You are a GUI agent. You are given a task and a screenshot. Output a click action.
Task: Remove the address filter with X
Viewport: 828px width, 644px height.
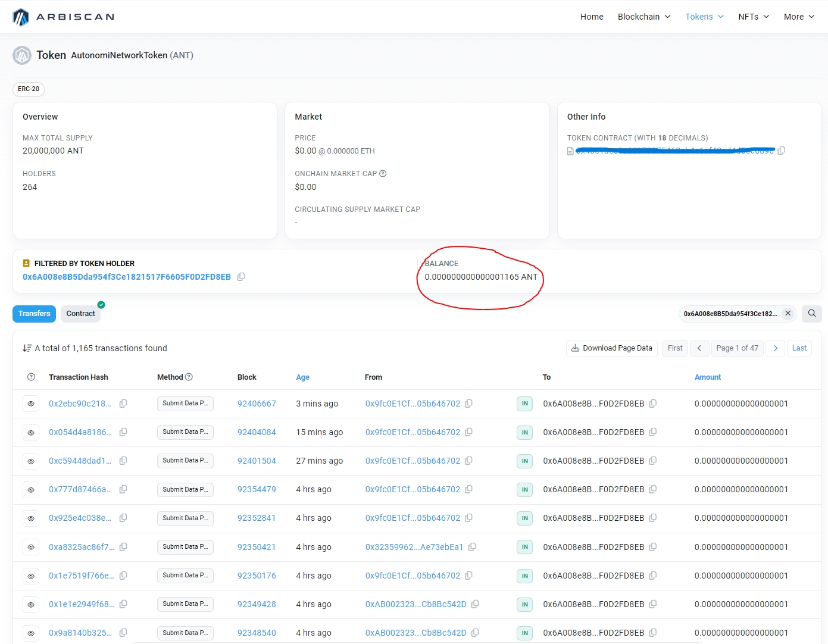point(788,314)
